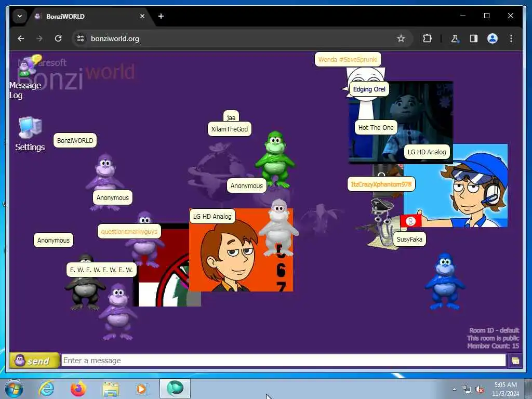The image size is (532, 399).
Task: Click the questionsmarkyguys name tag
Action: pyautogui.click(x=129, y=231)
